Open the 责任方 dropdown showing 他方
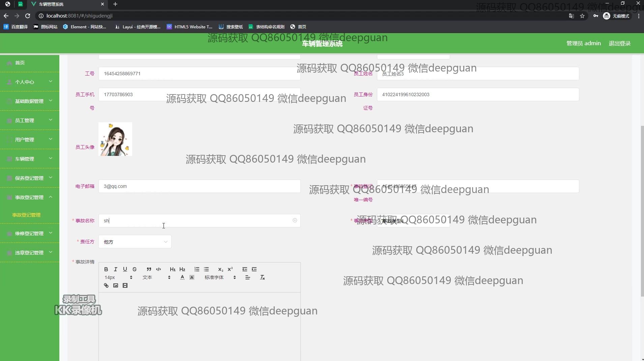 coord(135,242)
